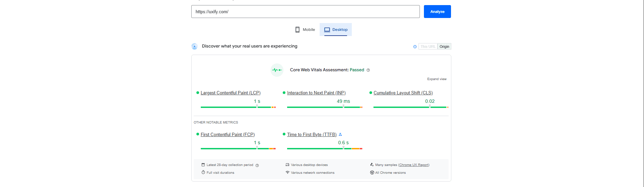Click Expand view
The image size is (644, 187).
click(x=437, y=79)
